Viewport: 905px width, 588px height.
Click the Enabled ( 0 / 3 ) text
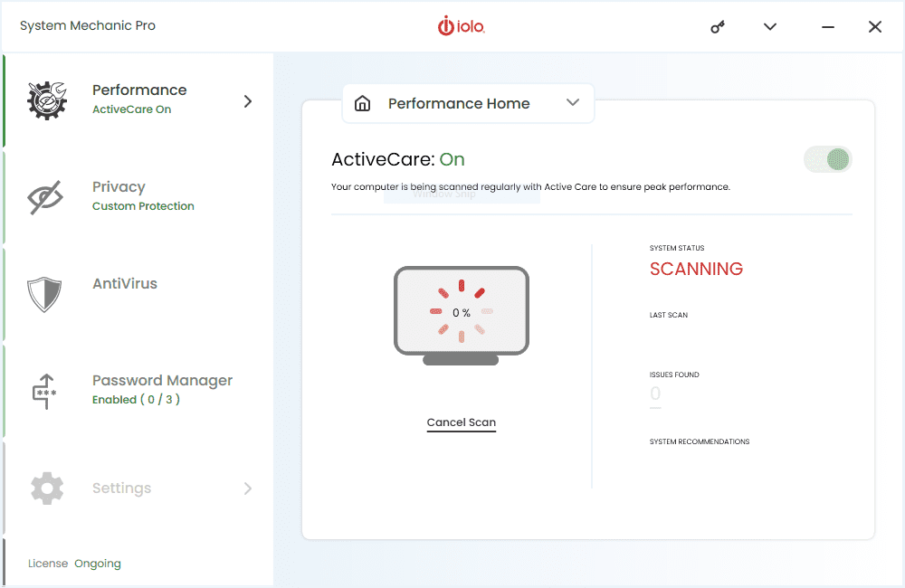click(137, 399)
